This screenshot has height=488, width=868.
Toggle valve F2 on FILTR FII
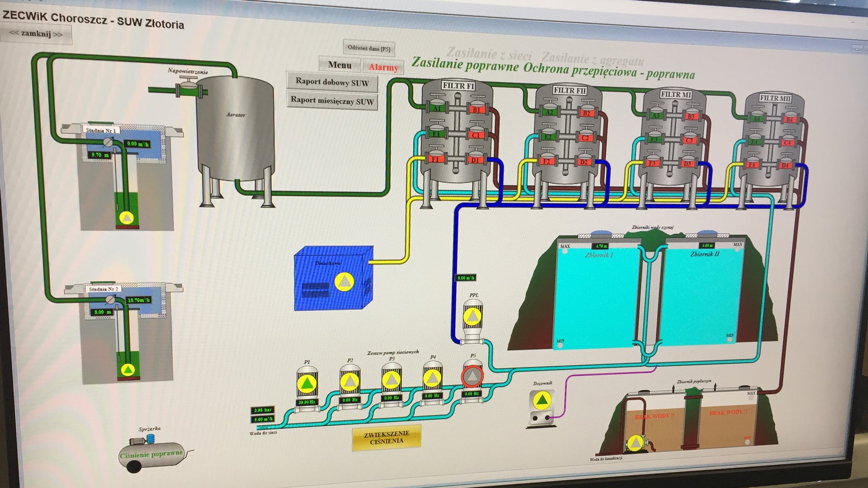click(x=548, y=161)
